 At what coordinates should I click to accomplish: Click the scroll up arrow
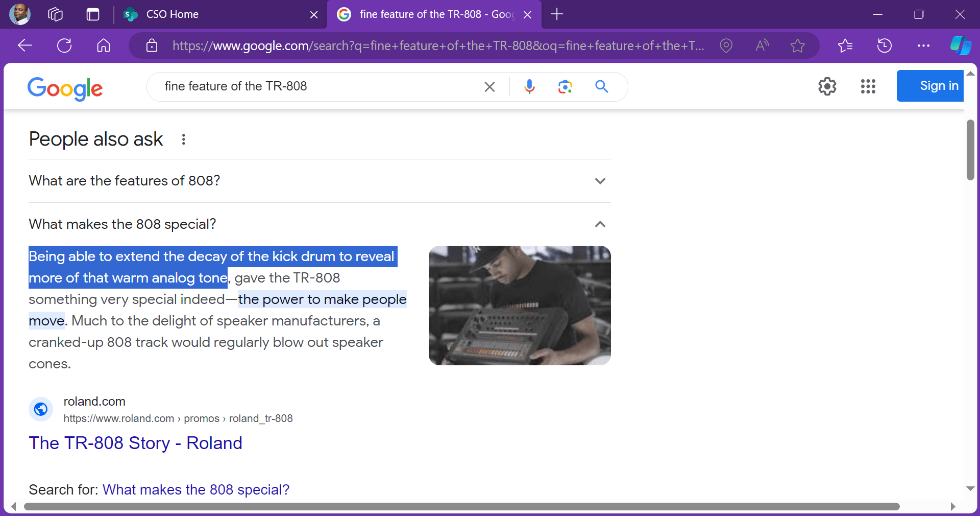pos(970,74)
